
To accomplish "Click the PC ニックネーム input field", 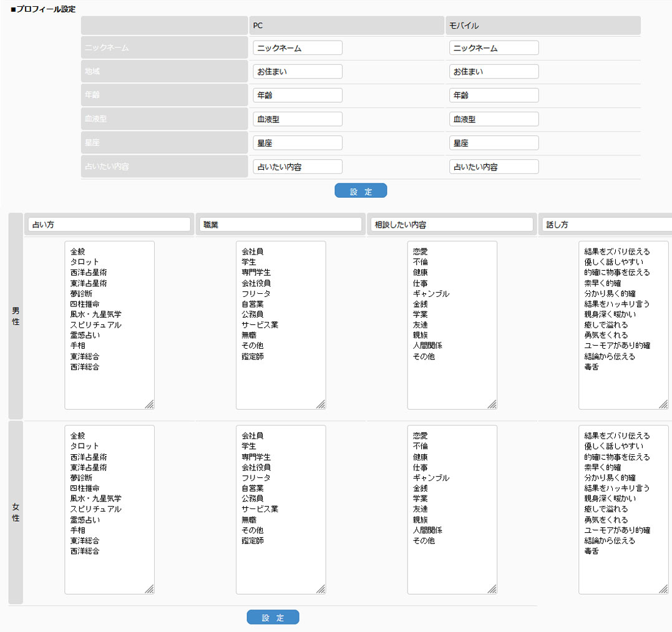I will click(297, 48).
